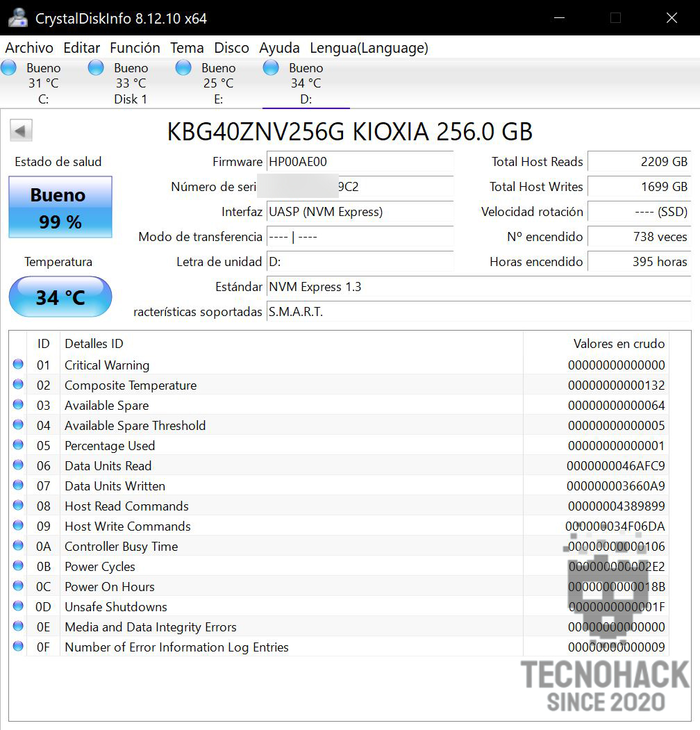700x730 pixels.
Task: Click the status dot for Power On Hours
Action: [x=18, y=586]
